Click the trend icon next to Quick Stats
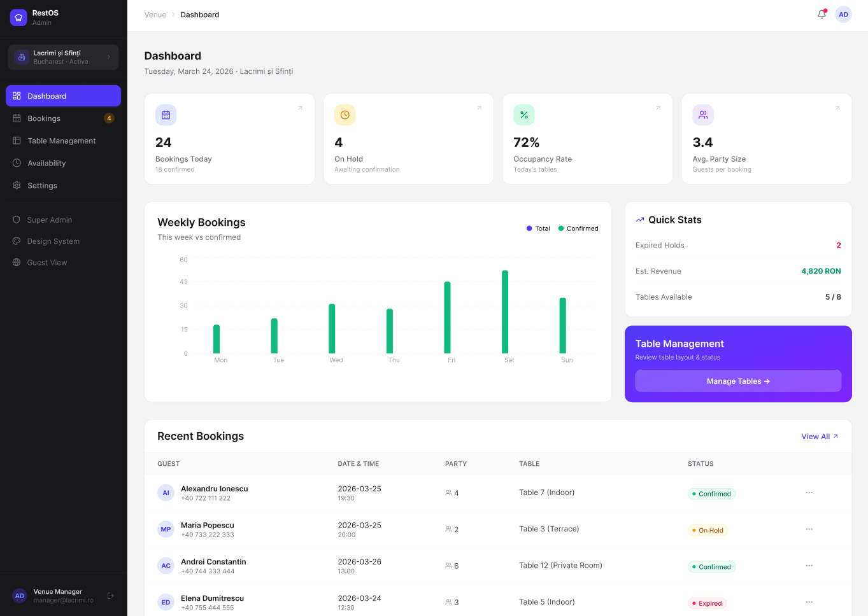868x616 pixels. click(640, 220)
